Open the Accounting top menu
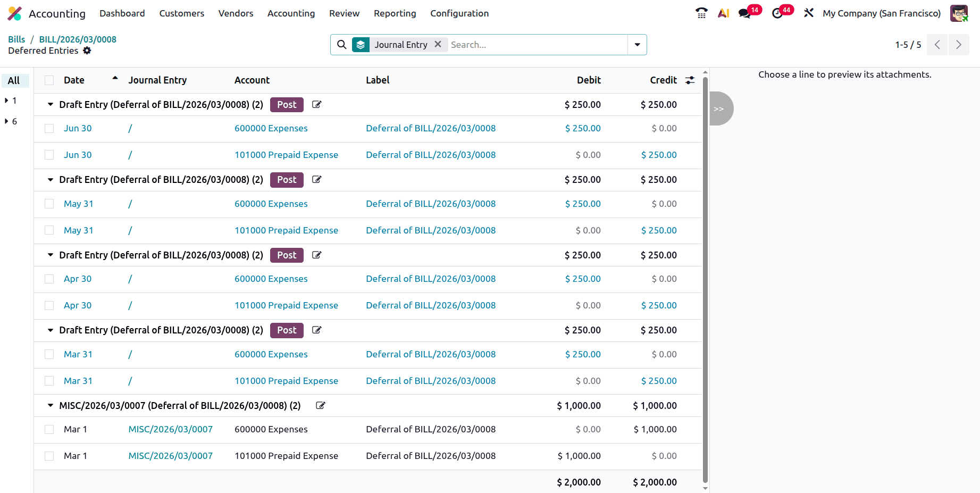Viewport: 980px width, 493px height. (291, 13)
